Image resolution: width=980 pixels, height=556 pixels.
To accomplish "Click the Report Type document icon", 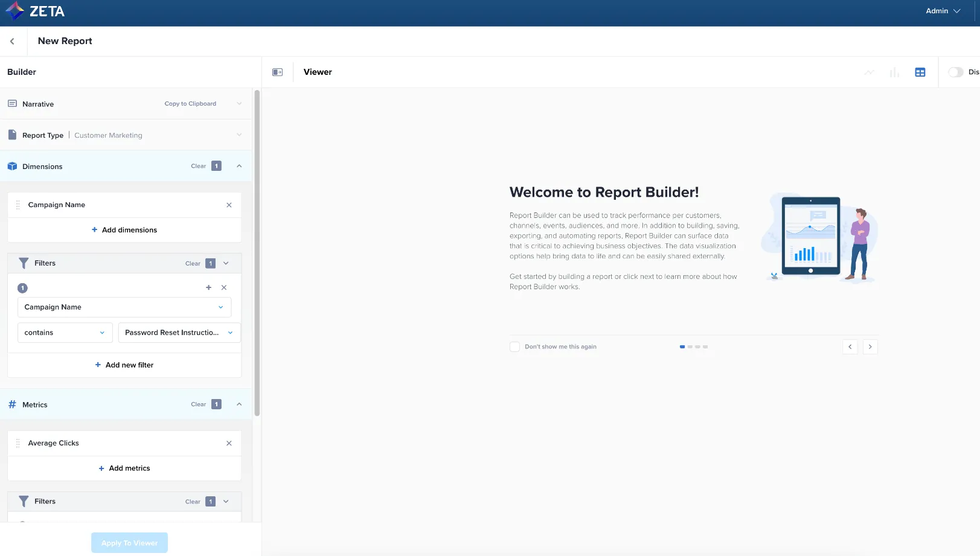I will coord(12,135).
